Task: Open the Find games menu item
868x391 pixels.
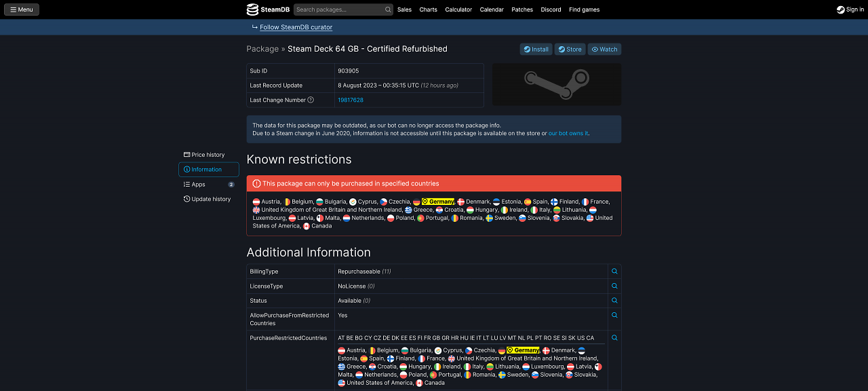Action: pyautogui.click(x=584, y=10)
